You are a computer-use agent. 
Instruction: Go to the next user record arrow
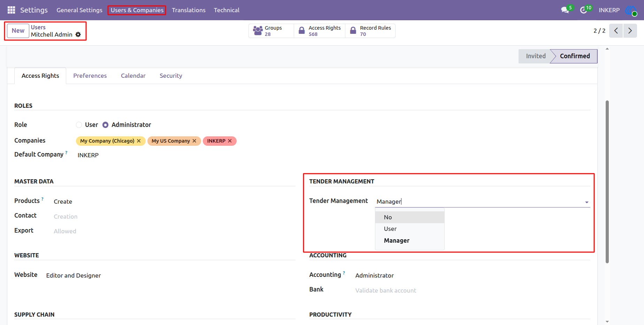630,31
